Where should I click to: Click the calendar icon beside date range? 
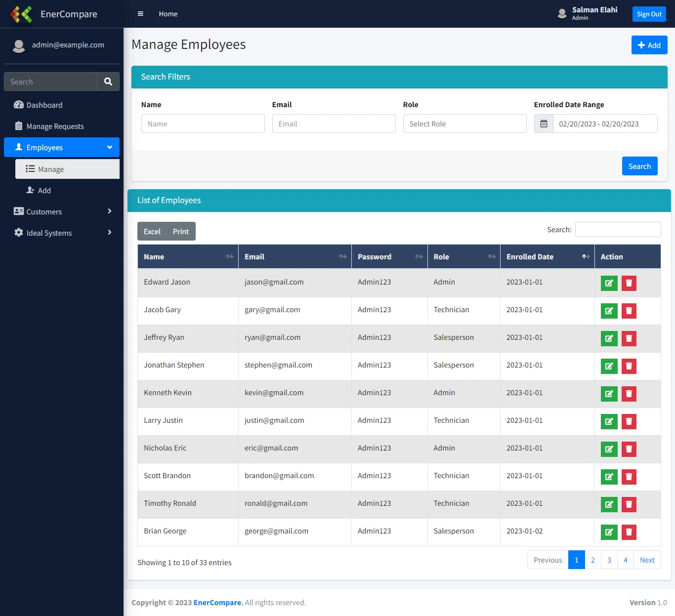click(x=544, y=124)
